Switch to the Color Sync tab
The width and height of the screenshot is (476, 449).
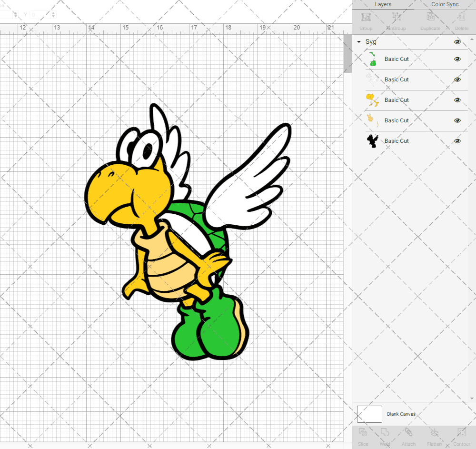point(445,5)
